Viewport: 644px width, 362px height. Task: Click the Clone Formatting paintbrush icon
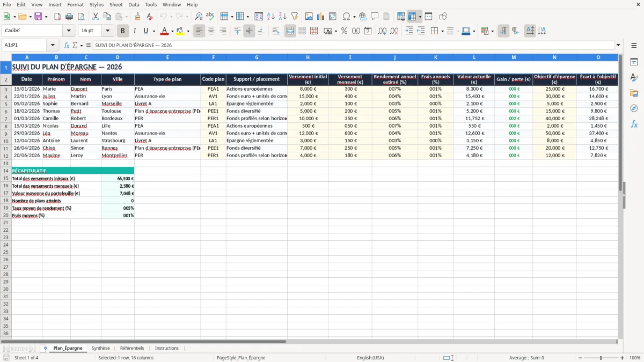coord(138,17)
